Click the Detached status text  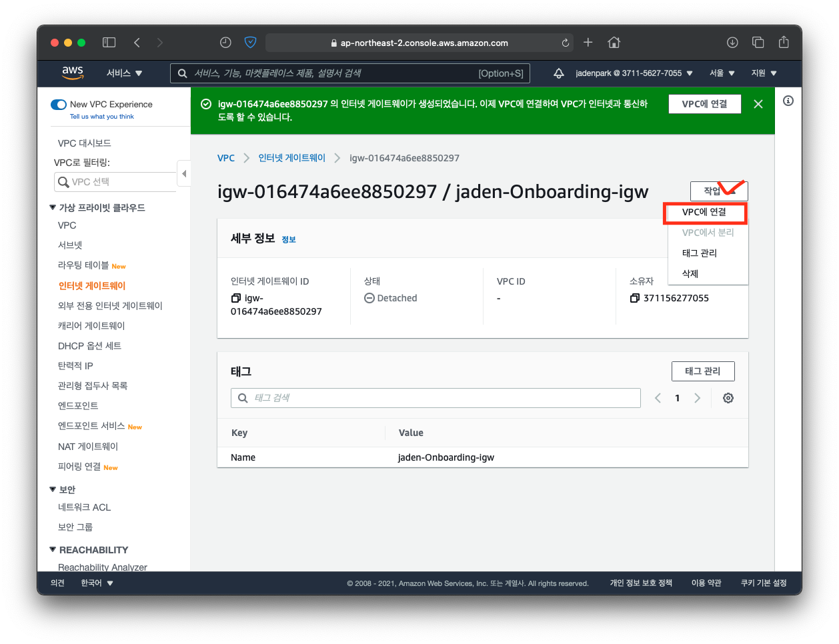[x=397, y=298]
